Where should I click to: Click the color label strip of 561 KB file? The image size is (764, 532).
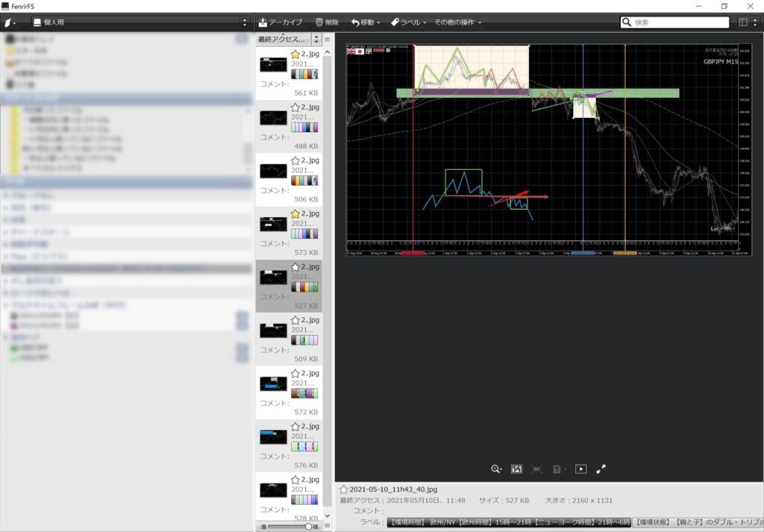click(304, 74)
